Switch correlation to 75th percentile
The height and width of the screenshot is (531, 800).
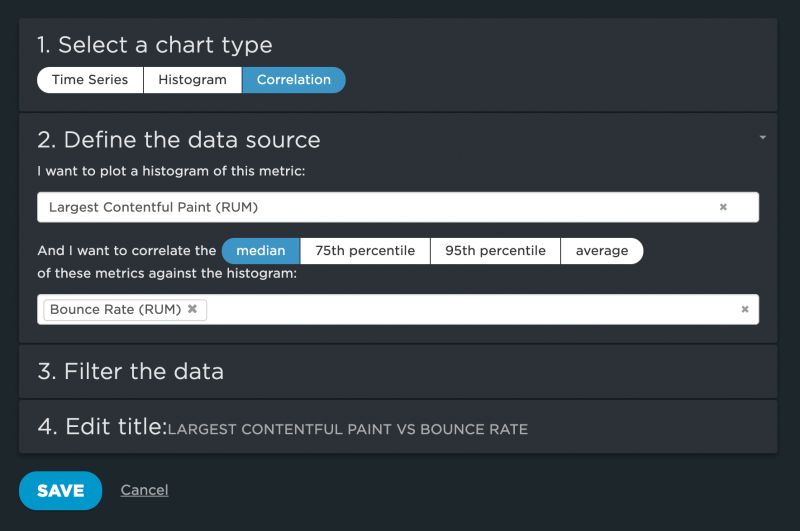click(365, 251)
